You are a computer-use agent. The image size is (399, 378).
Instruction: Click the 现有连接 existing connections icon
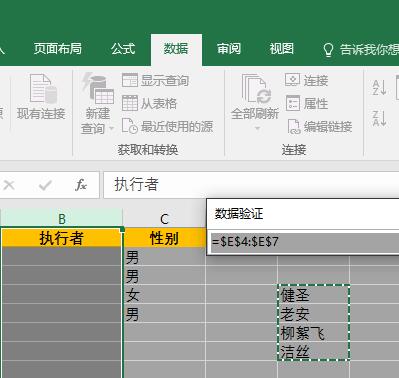point(42,89)
